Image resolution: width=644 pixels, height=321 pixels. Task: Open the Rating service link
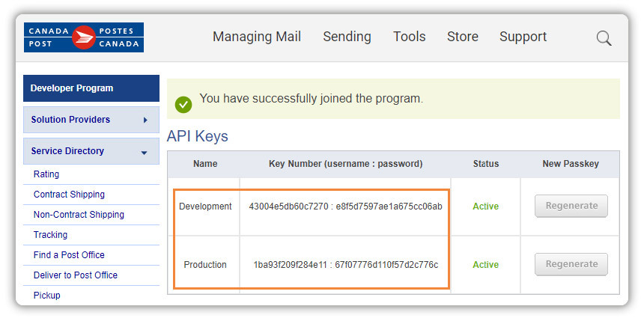coord(46,174)
